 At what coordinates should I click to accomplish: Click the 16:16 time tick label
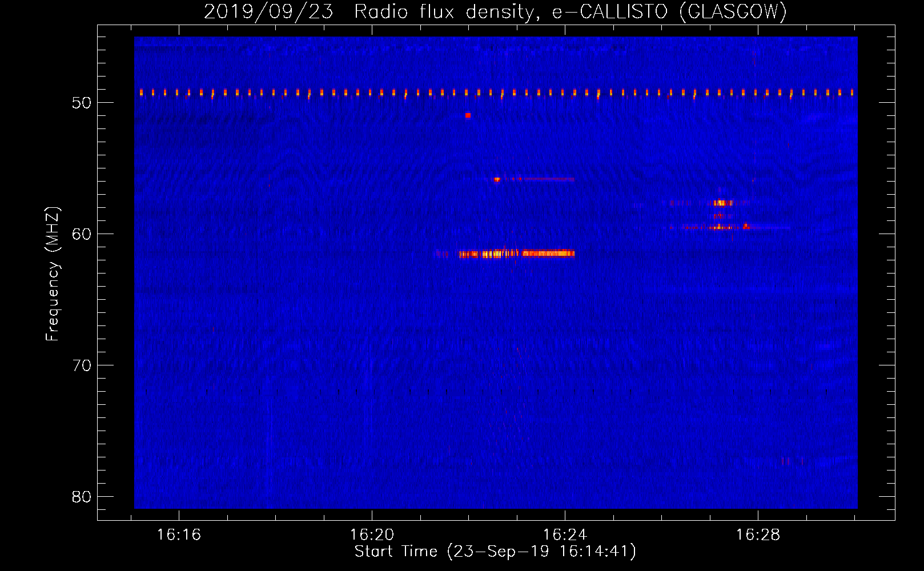tap(179, 535)
